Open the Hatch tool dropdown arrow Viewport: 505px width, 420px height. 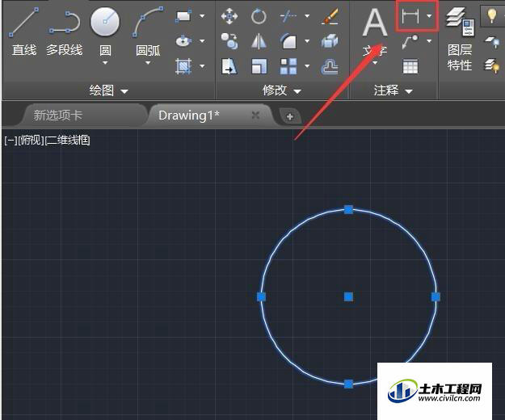click(202, 66)
